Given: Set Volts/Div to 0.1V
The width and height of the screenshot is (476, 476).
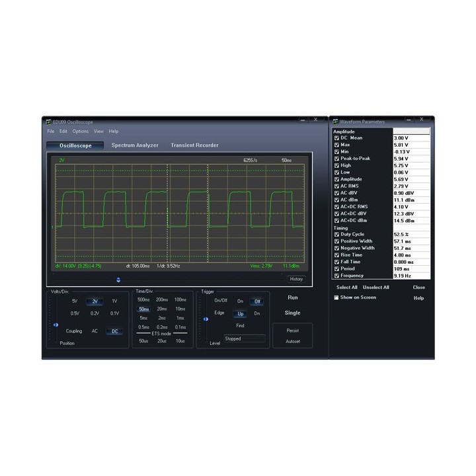Looking at the screenshot, I should tap(114, 313).
